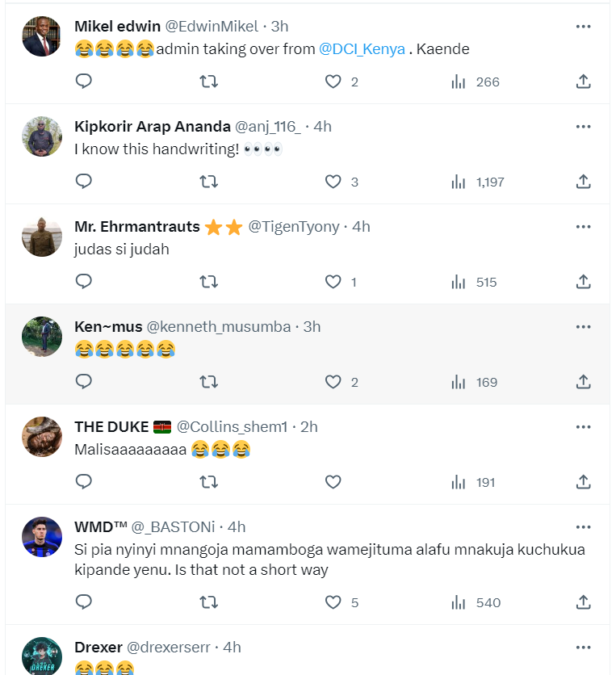Reply to WMD™ tweet about kipande
Viewport: 616px width, 675px height.
click(x=84, y=602)
